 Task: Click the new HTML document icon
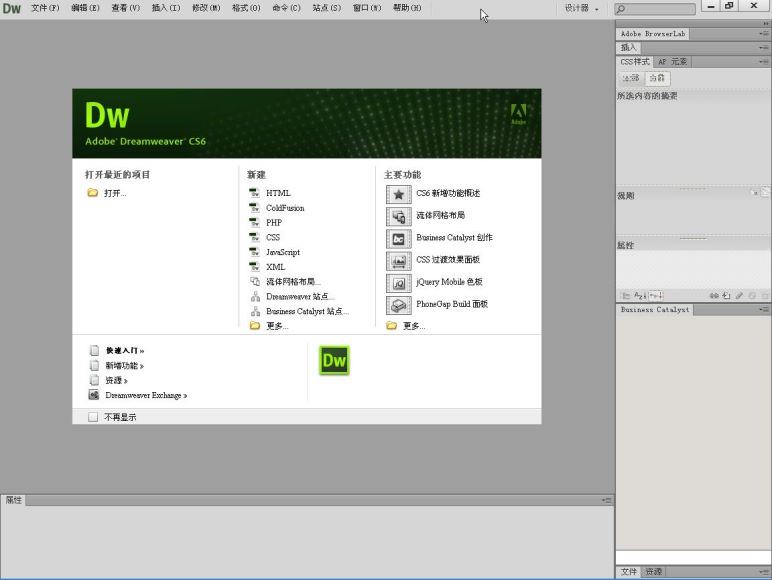(x=254, y=193)
